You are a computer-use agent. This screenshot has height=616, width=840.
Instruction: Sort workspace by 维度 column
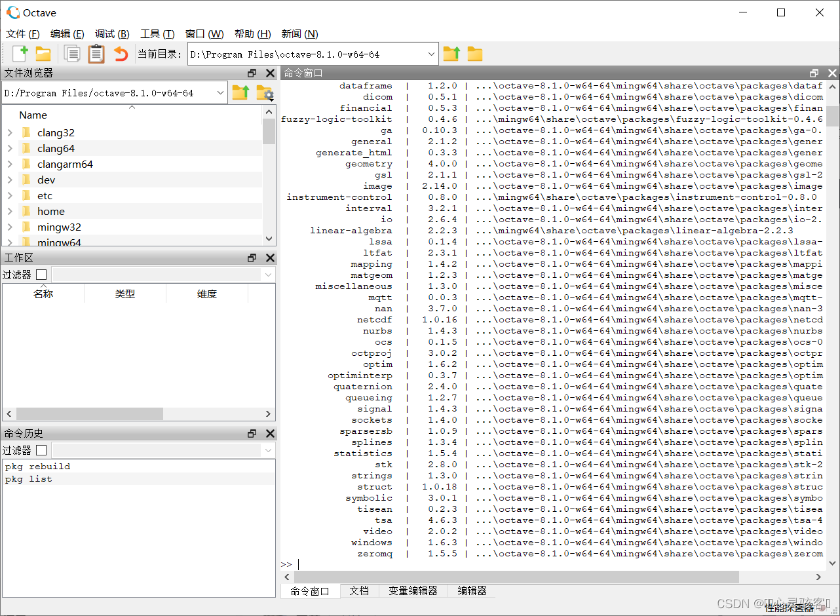[207, 294]
